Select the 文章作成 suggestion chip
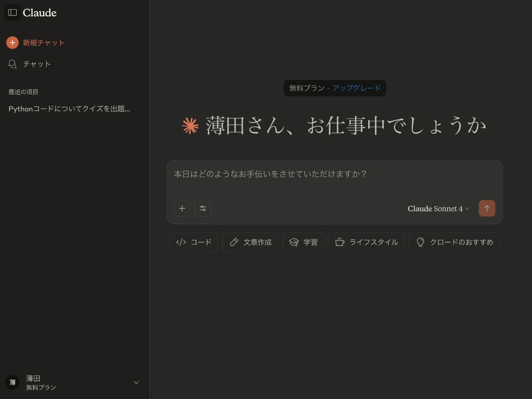 250,242
